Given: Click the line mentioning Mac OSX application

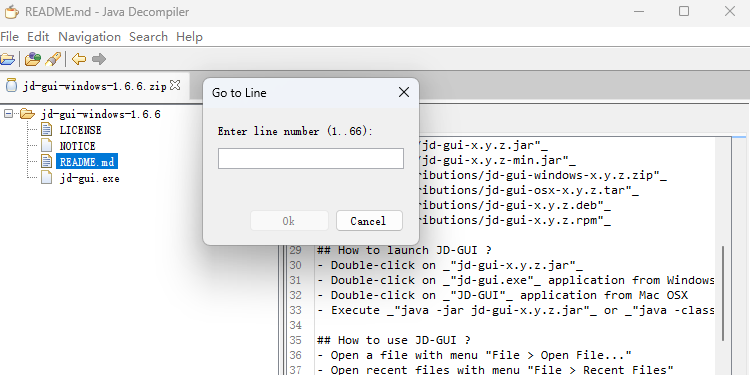Looking at the screenshot, I should point(502,295).
